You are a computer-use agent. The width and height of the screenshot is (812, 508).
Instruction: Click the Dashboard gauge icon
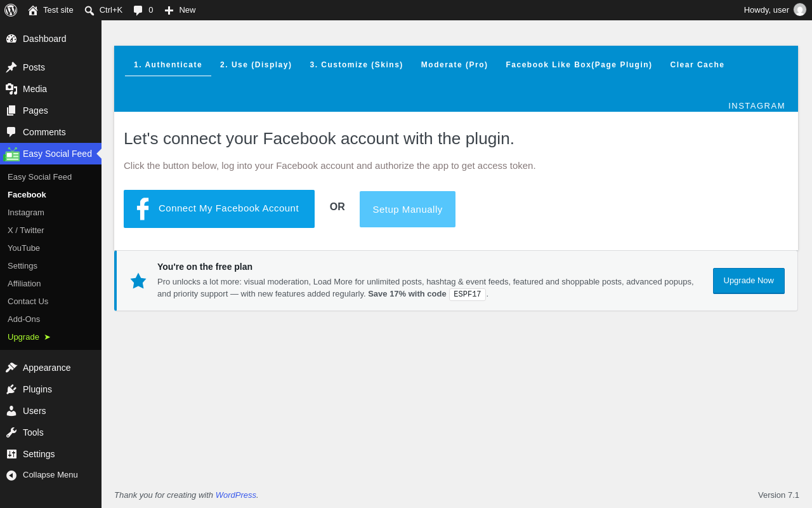click(11, 39)
